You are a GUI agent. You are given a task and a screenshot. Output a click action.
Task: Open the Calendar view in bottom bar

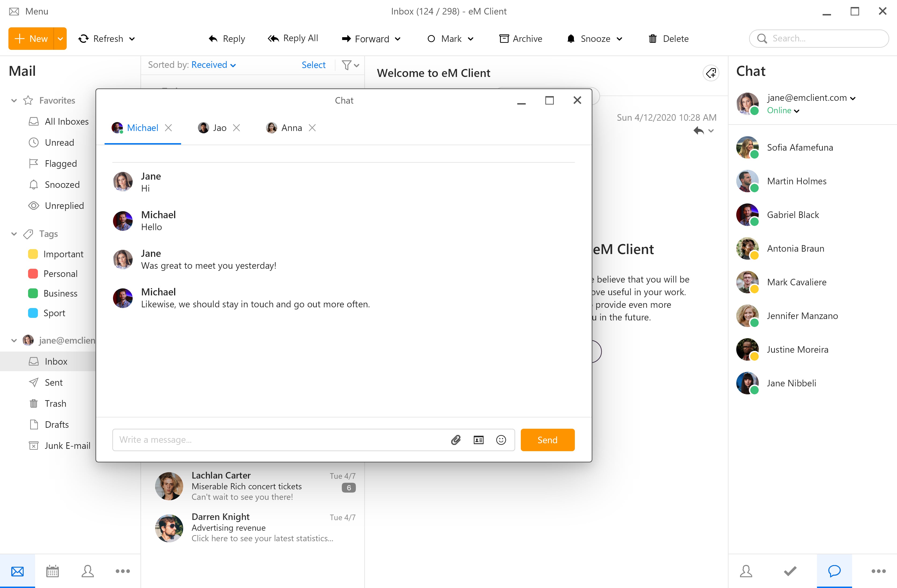click(x=52, y=571)
